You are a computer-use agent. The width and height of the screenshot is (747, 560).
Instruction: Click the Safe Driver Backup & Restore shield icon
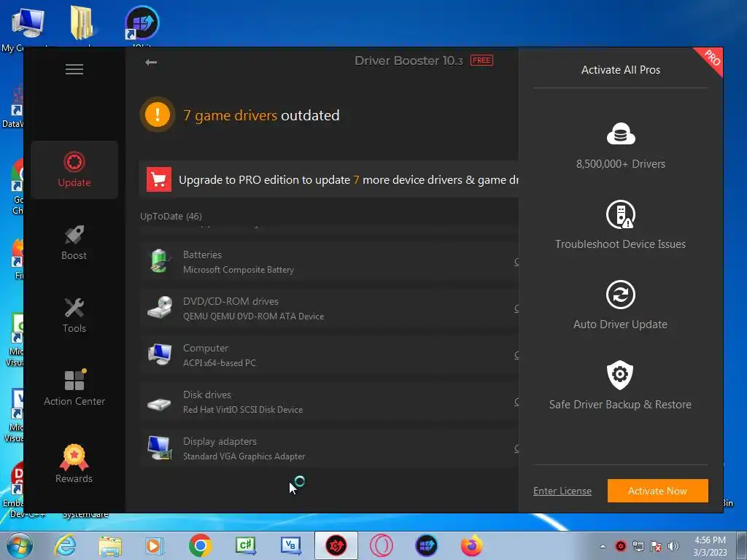pos(620,375)
